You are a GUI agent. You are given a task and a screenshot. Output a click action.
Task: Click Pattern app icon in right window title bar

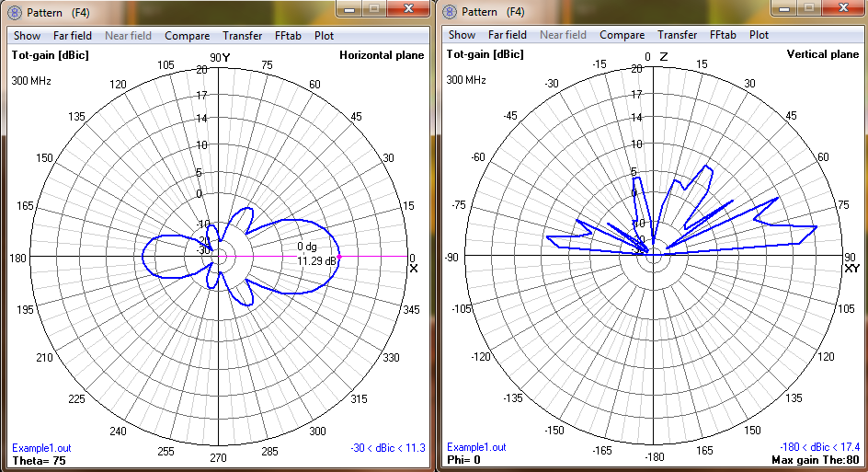coord(450,11)
